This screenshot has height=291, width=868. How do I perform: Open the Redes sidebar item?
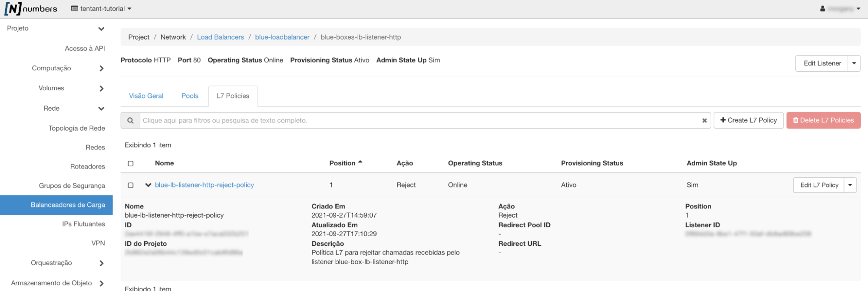pos(95,147)
